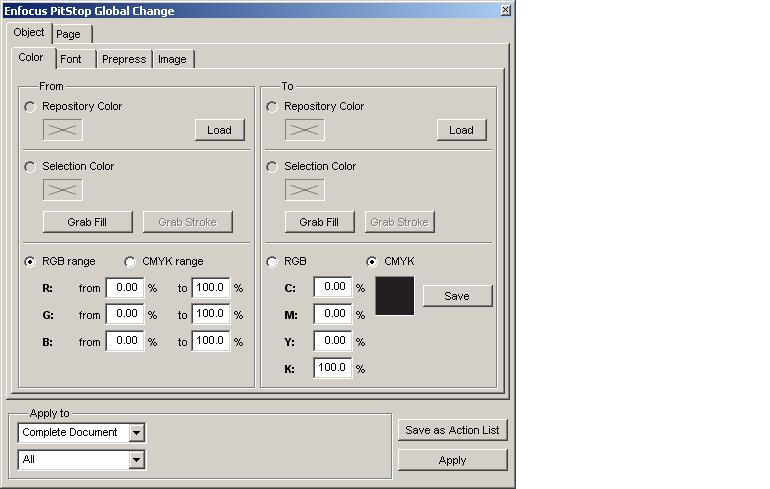Viewport: 770px width, 489px height.
Task: Click the black CMYK color preview swatch
Action: [x=395, y=296]
